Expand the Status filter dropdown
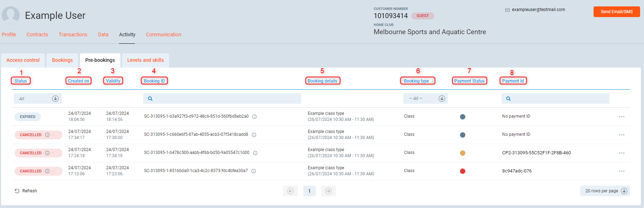The image size is (644, 208). click(x=55, y=98)
